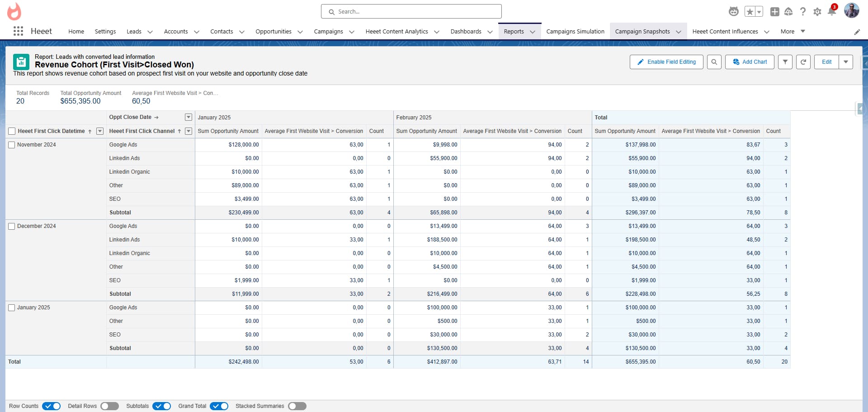Open the Oppt Close Date column dropdown
The height and width of the screenshot is (412, 868).
[x=189, y=117]
